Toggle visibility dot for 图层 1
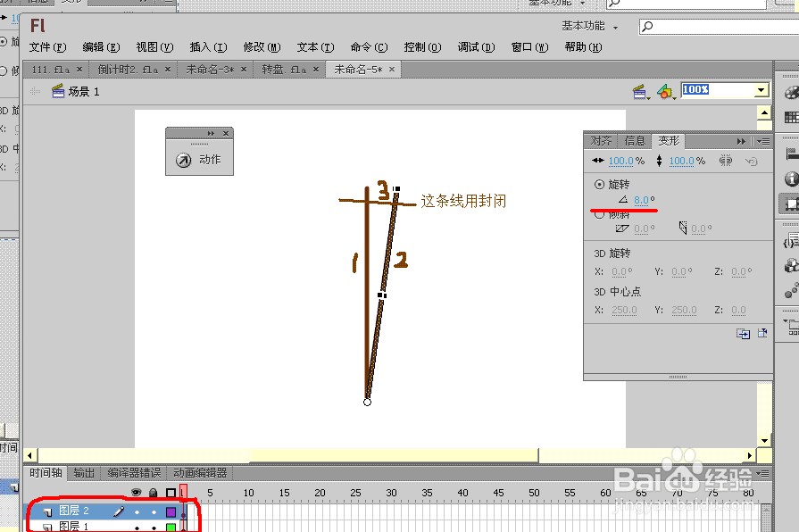This screenshot has width=799, height=532. (137, 528)
